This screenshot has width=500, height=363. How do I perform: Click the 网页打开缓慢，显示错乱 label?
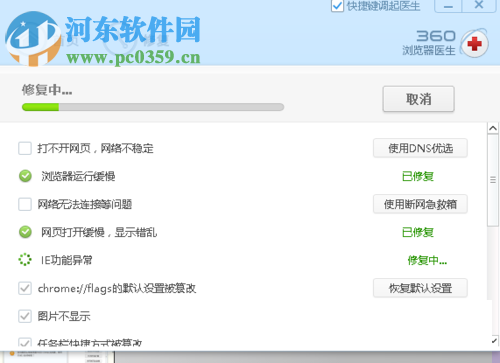[x=99, y=232]
